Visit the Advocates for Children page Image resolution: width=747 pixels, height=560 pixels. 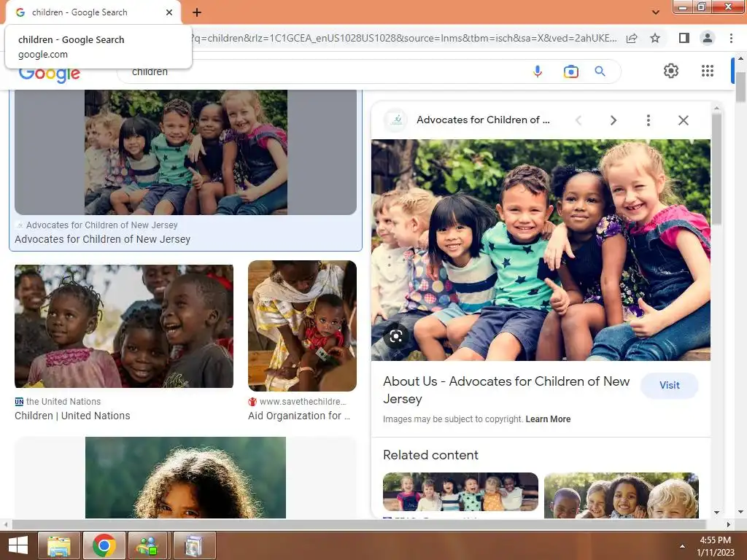(670, 385)
